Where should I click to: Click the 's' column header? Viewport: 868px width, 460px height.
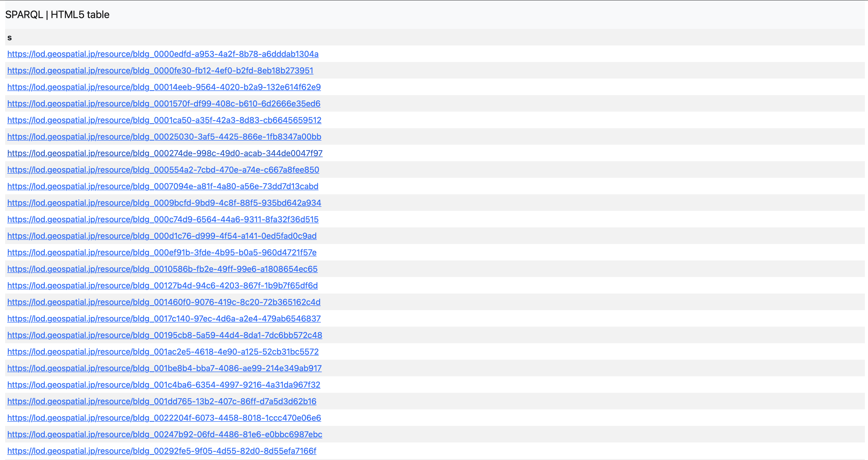click(9, 37)
